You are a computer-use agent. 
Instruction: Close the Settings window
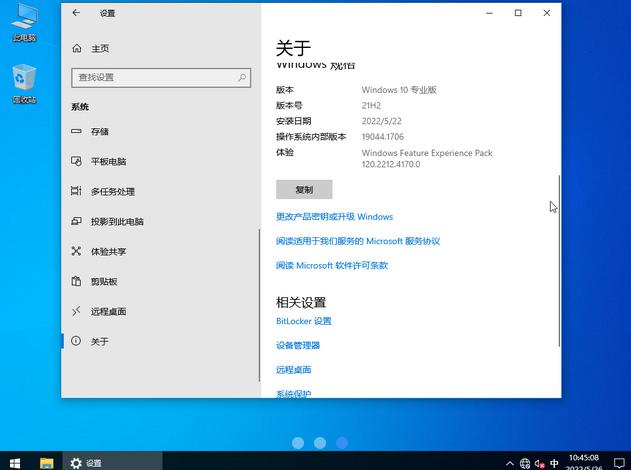point(546,13)
